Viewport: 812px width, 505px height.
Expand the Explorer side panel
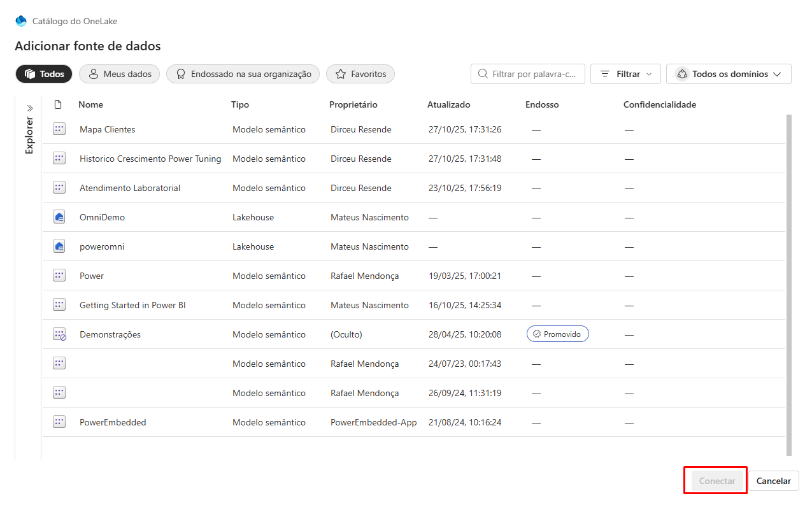pos(29,108)
